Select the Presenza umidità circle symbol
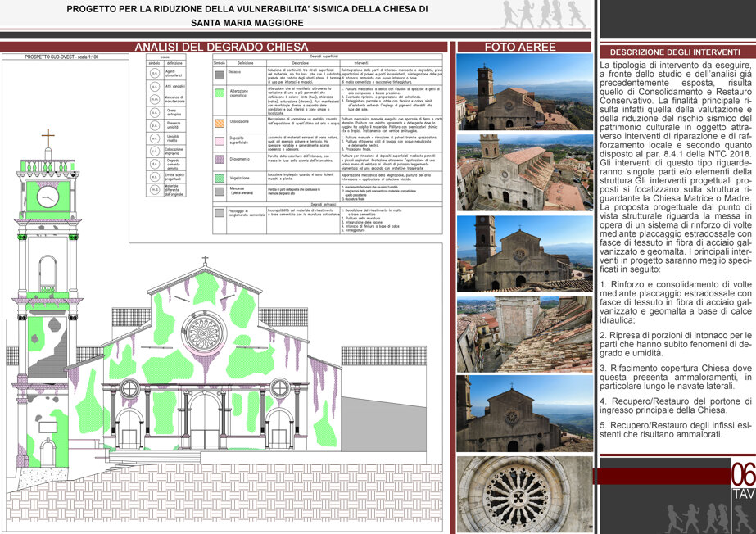Screen dimensions: 756x534 (154, 125)
